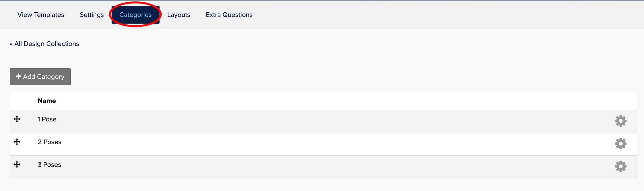Select the 3 Poses category name
644x191 pixels.
(50, 165)
